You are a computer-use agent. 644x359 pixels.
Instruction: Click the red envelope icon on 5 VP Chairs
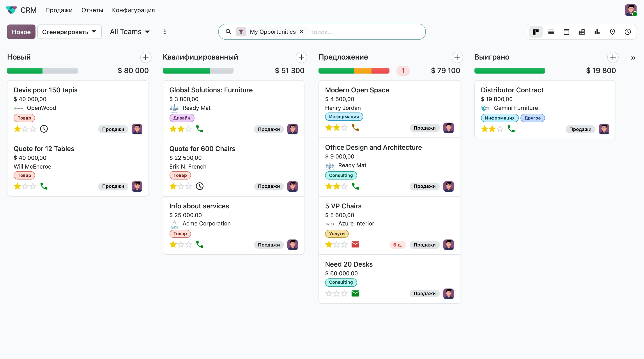pos(355,244)
